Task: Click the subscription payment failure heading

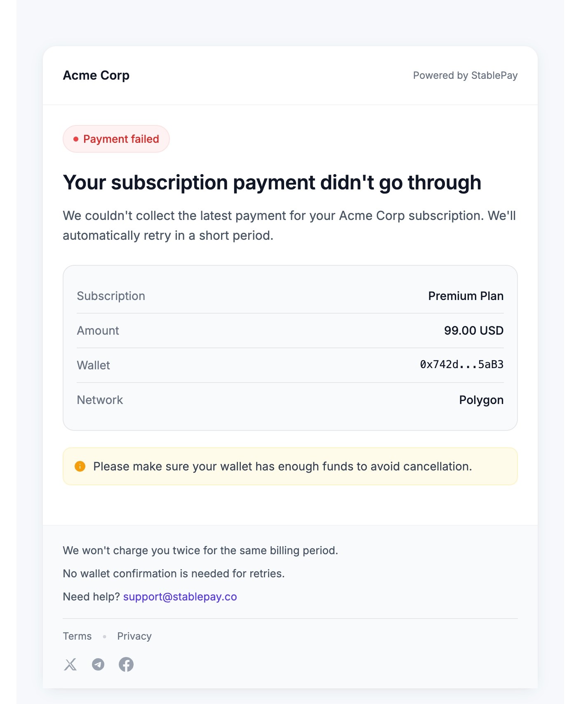Action: [x=272, y=182]
